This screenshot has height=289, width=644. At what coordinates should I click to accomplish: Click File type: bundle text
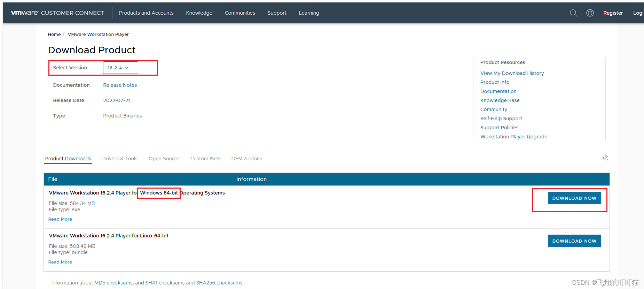pyautogui.click(x=68, y=252)
